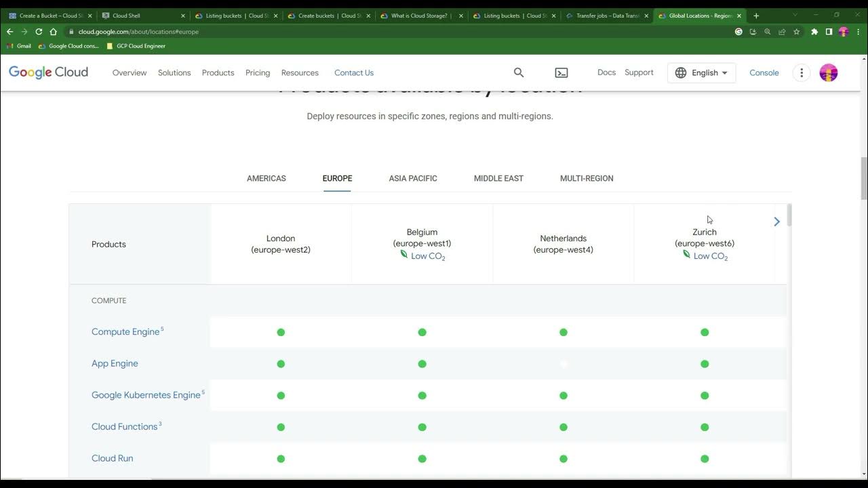Open a new browser tab
Screen dimensions: 868x488
pyautogui.click(x=756, y=16)
